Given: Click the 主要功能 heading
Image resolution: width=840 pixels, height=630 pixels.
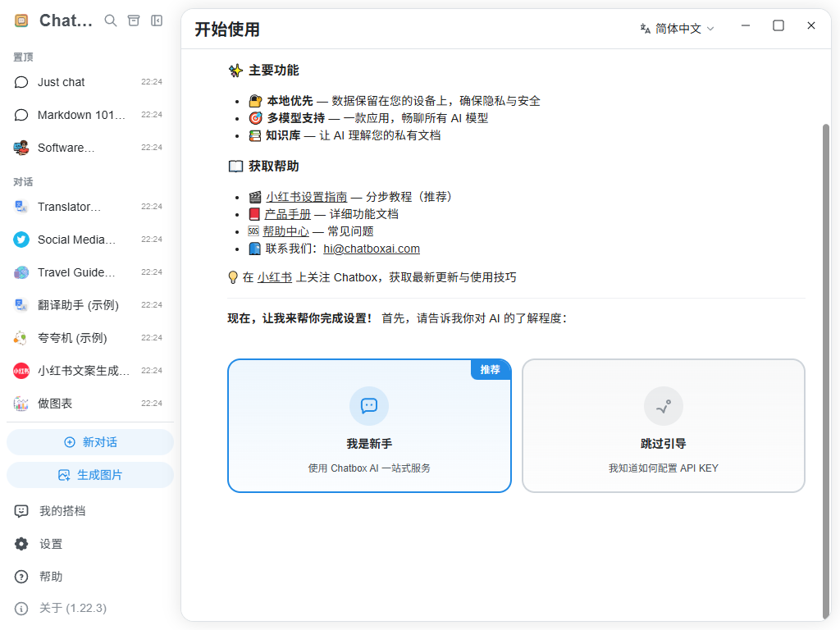Looking at the screenshot, I should [x=274, y=71].
